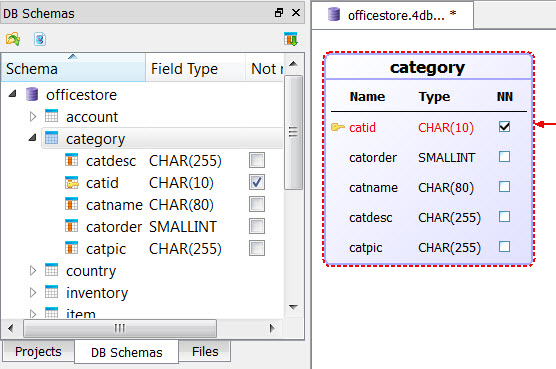Click the database document toolbar icon
Viewport: 556px width, 369px height.
pyautogui.click(x=40, y=39)
